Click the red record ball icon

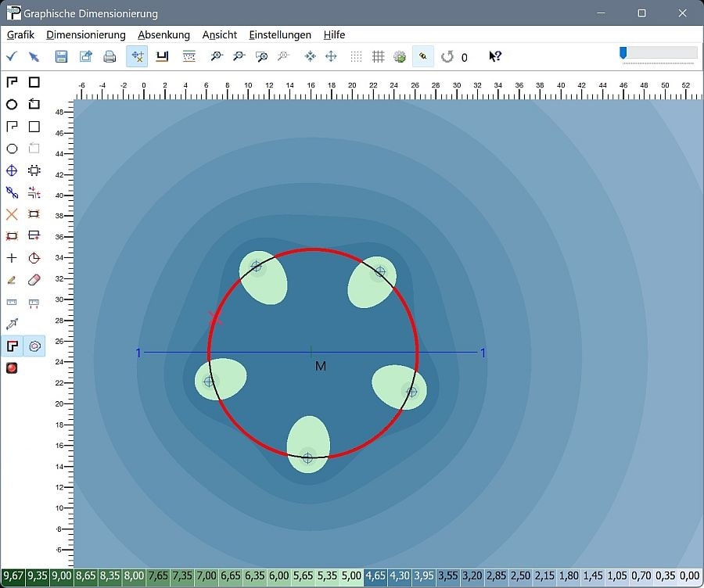[x=12, y=367]
